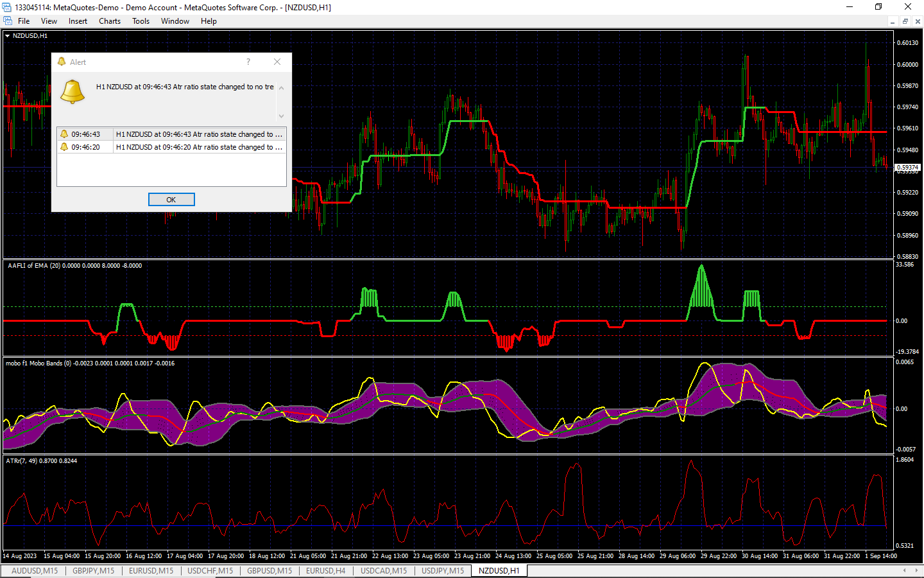The height and width of the screenshot is (578, 924).
Task: Select the NZDUSD,H1 chart tab
Action: [499, 570]
